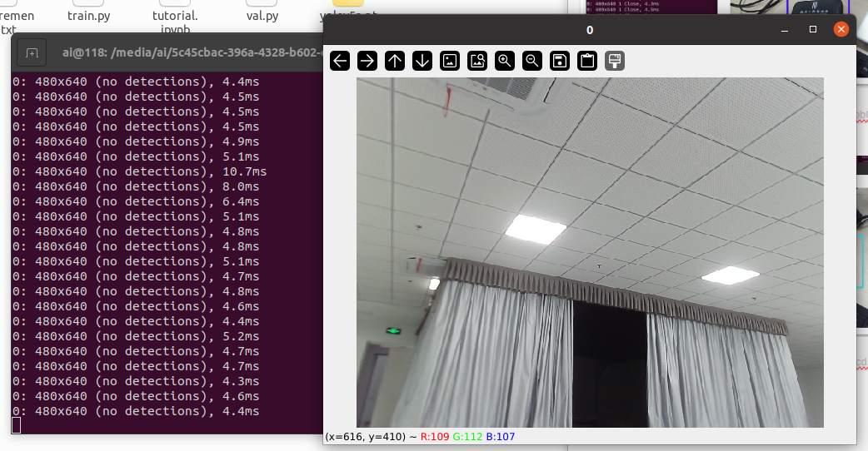This screenshot has width=868, height=451.
Task: Open a new tab in the terminal window
Action: [32, 53]
